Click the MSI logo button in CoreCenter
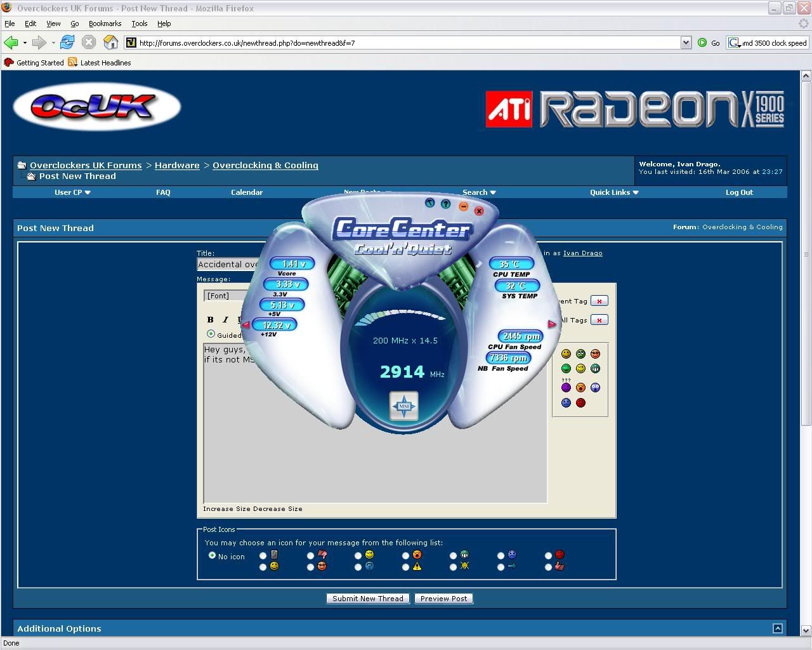The height and width of the screenshot is (650, 812). click(403, 406)
